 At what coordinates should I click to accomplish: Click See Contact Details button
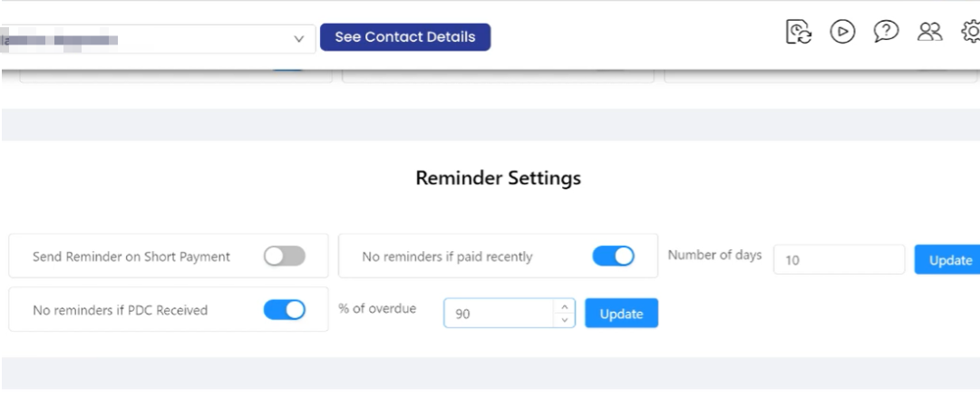(405, 37)
